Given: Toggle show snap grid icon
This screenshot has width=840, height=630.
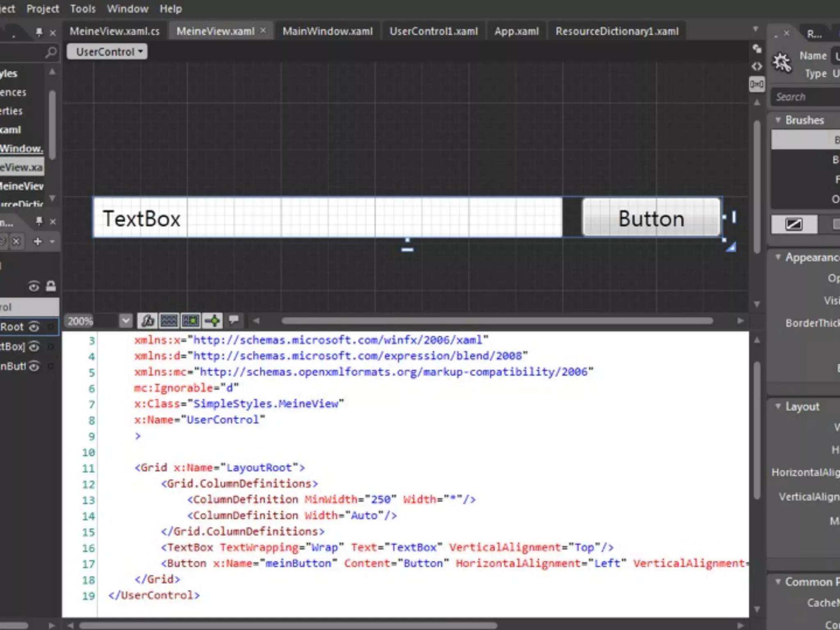Looking at the screenshot, I should [x=169, y=320].
